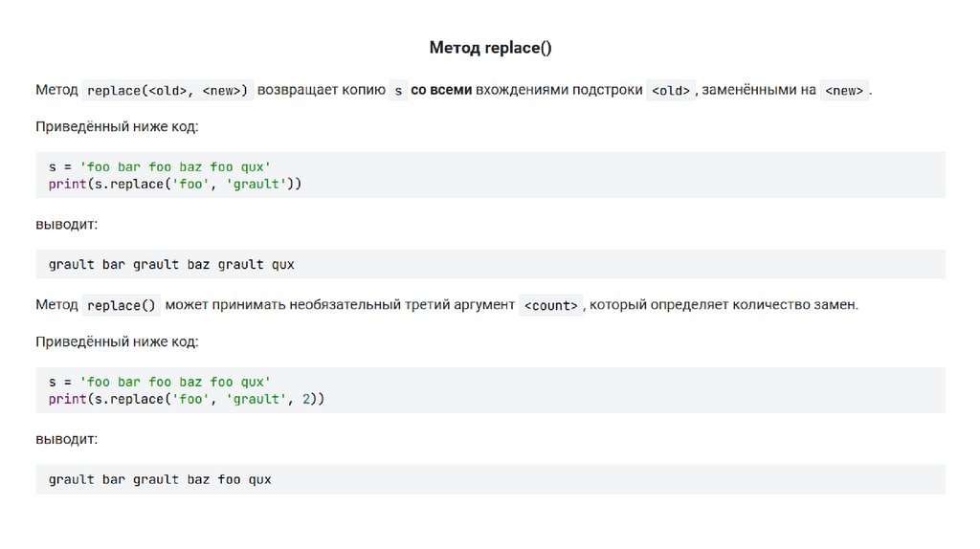Click the string assignment line in first code block

160,166
